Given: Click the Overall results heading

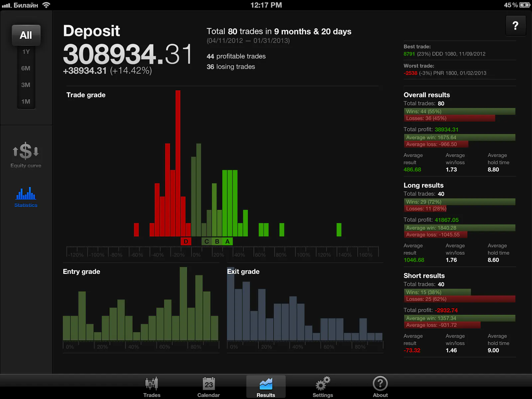Looking at the screenshot, I should [427, 95].
